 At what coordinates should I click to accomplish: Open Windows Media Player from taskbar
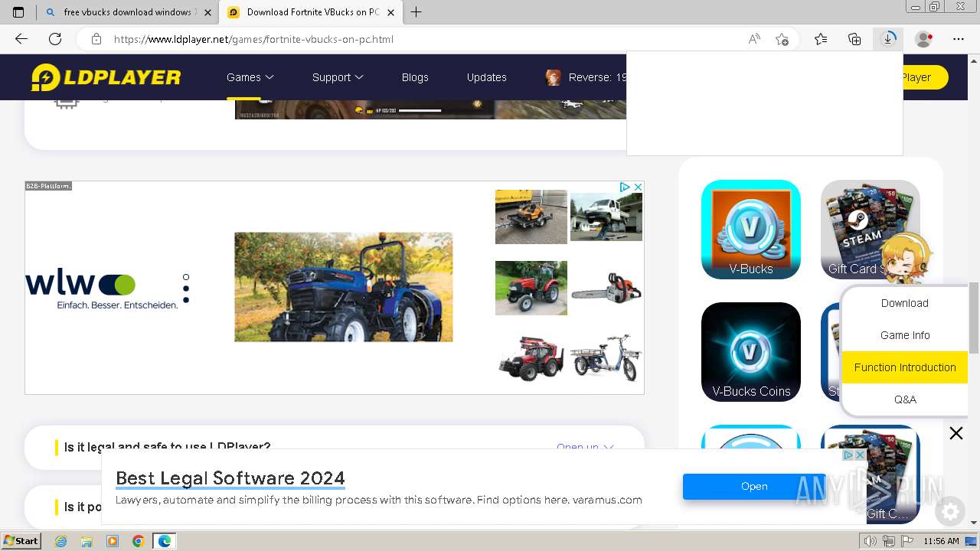(x=113, y=541)
